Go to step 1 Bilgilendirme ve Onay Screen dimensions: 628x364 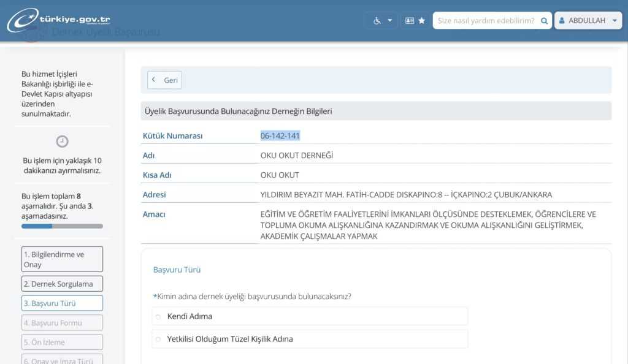(62, 259)
